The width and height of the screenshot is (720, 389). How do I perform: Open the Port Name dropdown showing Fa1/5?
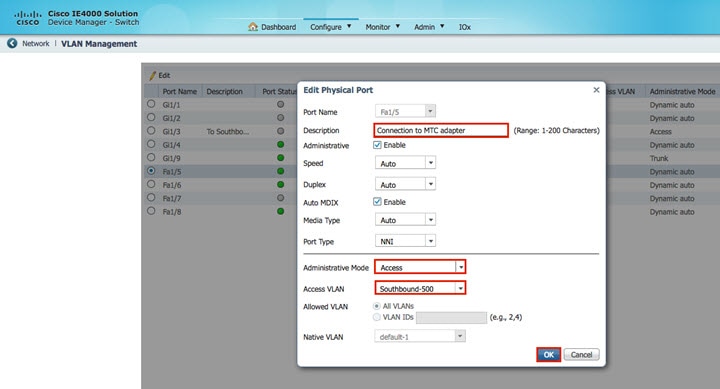405,112
